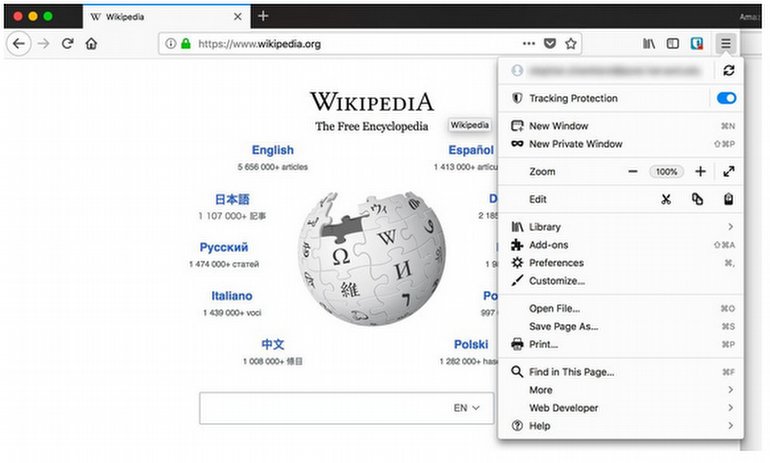Open the home page with the house icon
This screenshot has width=770, height=463.
pyautogui.click(x=91, y=44)
